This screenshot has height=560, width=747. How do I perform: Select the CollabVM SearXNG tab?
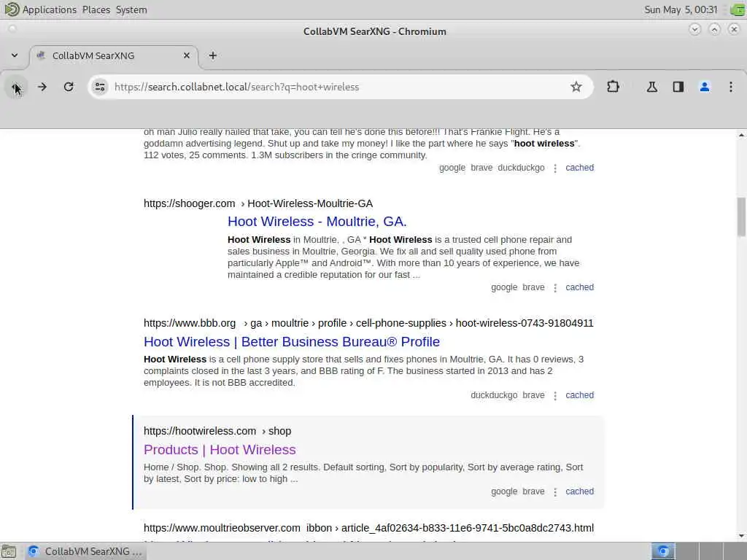pos(115,55)
